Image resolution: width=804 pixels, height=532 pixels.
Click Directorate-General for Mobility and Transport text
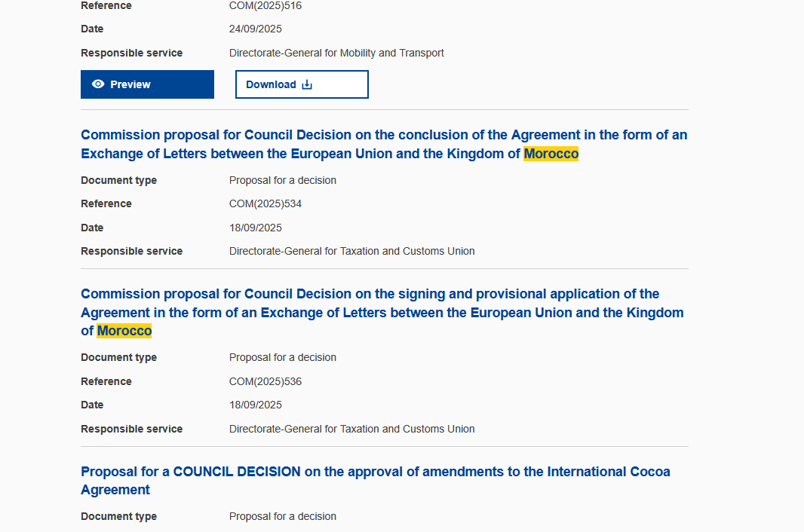click(x=336, y=54)
